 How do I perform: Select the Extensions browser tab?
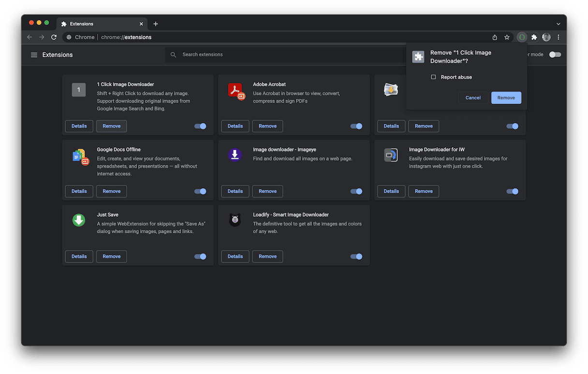[x=102, y=24]
